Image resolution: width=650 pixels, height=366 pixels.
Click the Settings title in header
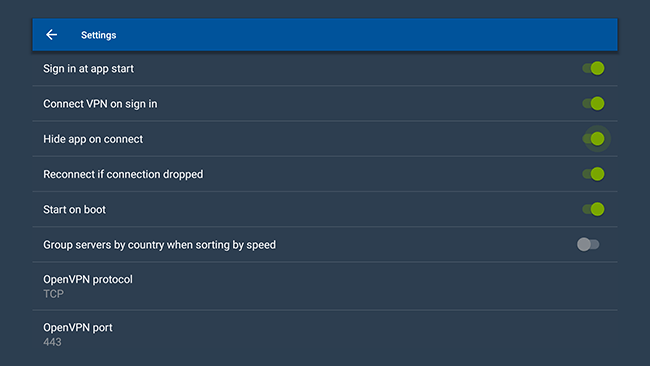point(99,35)
